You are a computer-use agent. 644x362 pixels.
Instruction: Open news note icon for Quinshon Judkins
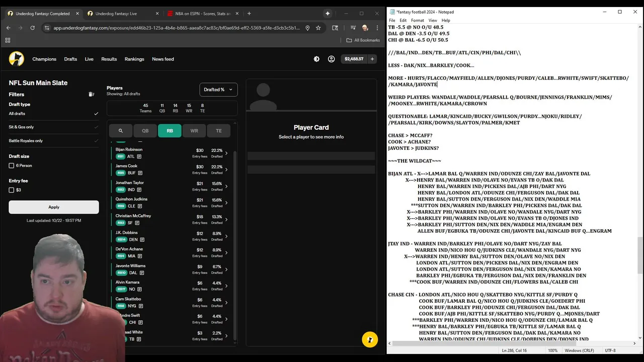click(x=139, y=206)
